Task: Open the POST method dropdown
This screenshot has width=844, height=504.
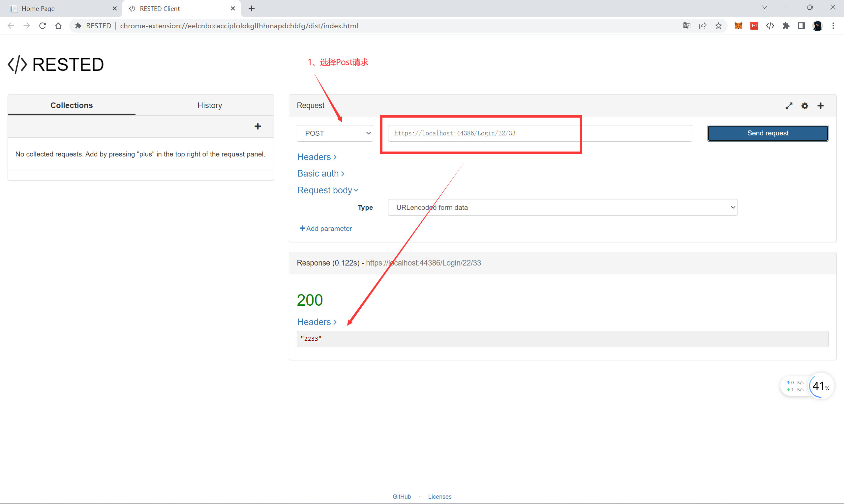Action: pyautogui.click(x=335, y=133)
